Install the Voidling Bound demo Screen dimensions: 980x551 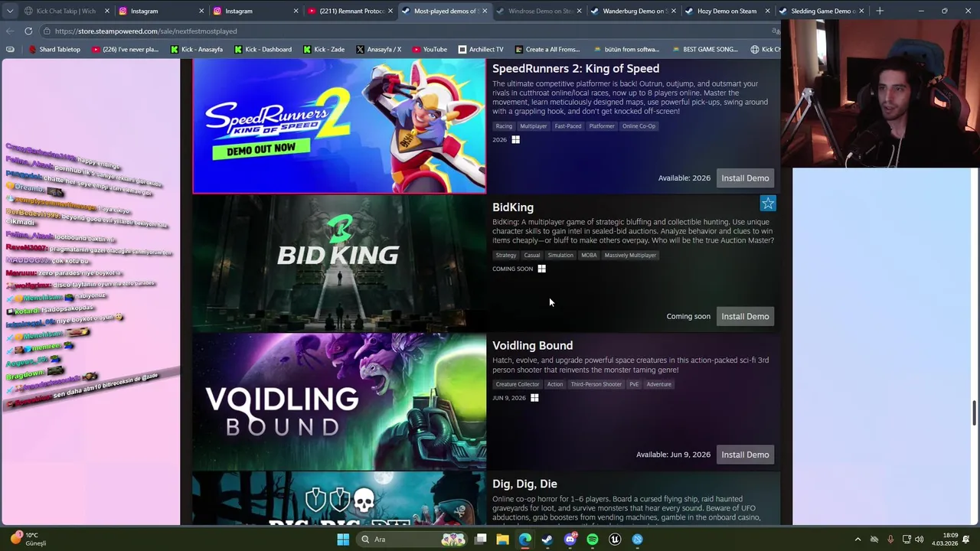[x=745, y=455]
